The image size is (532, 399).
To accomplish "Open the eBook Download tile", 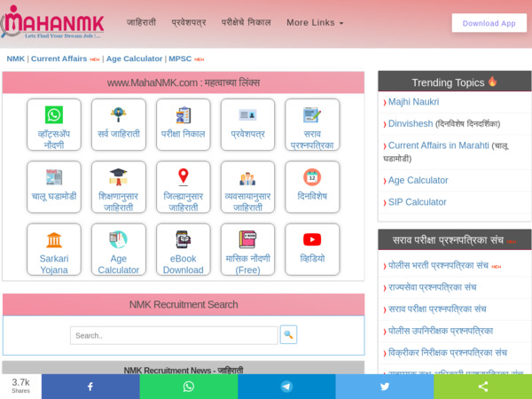I will [x=184, y=249].
